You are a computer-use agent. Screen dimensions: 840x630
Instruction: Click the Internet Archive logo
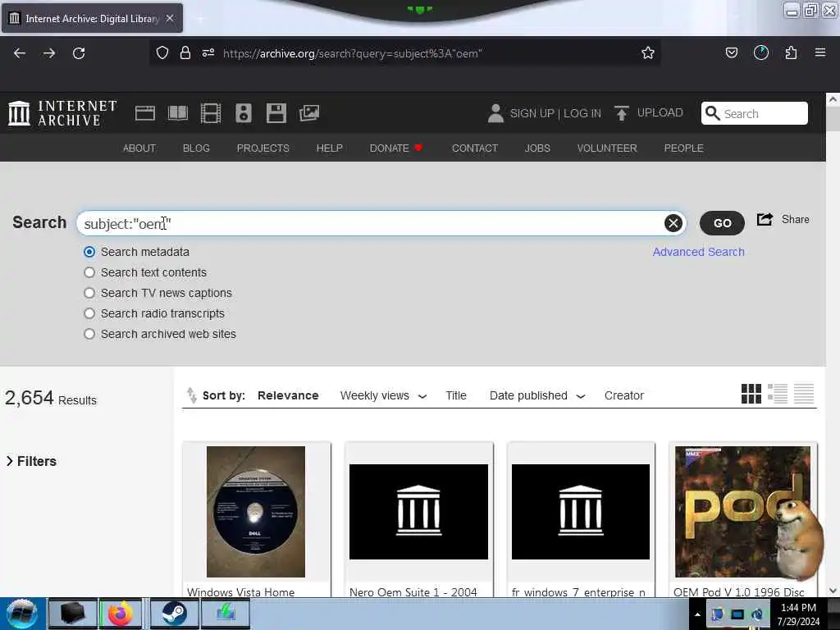[62, 113]
